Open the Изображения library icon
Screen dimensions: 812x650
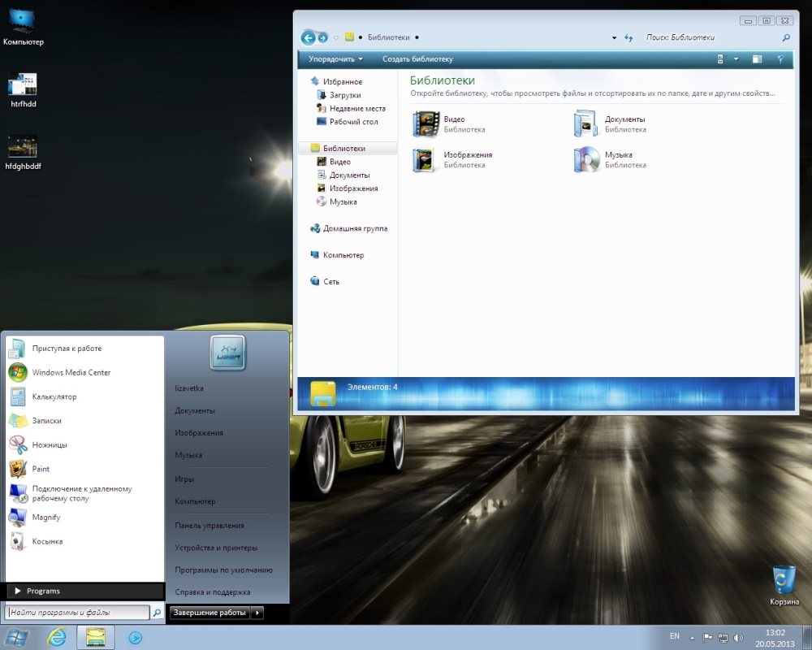[x=426, y=160]
